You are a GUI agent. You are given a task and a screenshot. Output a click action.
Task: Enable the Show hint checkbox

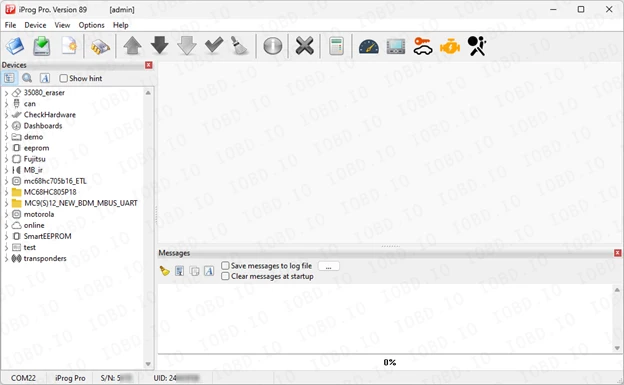tap(63, 78)
